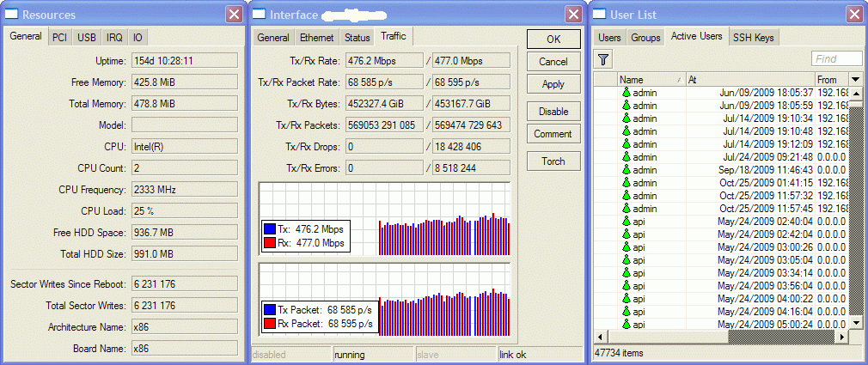The image size is (868, 365).
Task: Sort by the At column header
Action: click(x=750, y=80)
